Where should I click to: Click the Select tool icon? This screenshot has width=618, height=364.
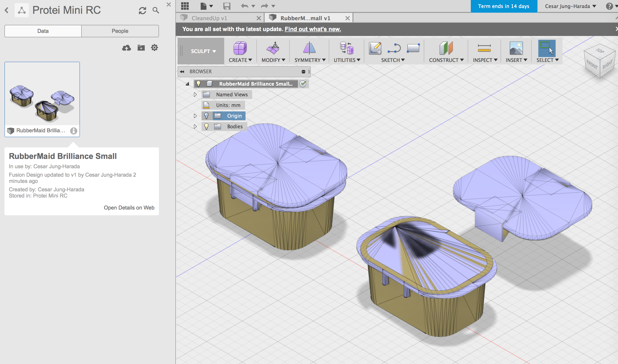click(x=547, y=48)
